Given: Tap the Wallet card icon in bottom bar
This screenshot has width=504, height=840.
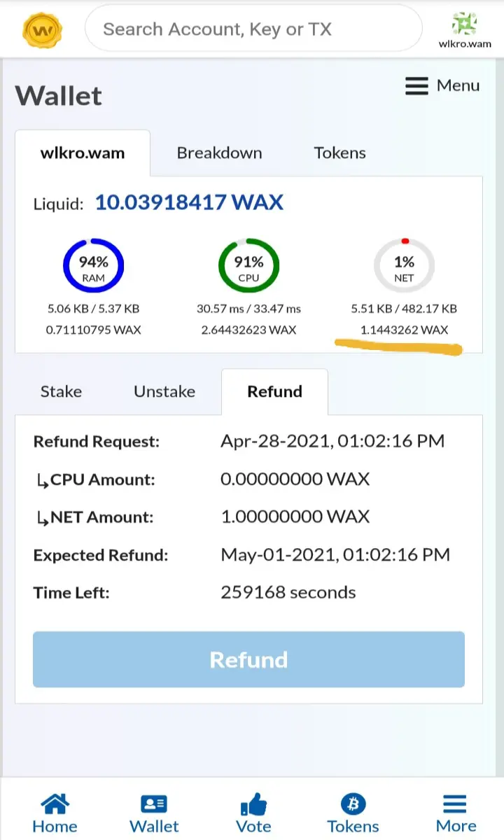Looking at the screenshot, I should click(154, 804).
